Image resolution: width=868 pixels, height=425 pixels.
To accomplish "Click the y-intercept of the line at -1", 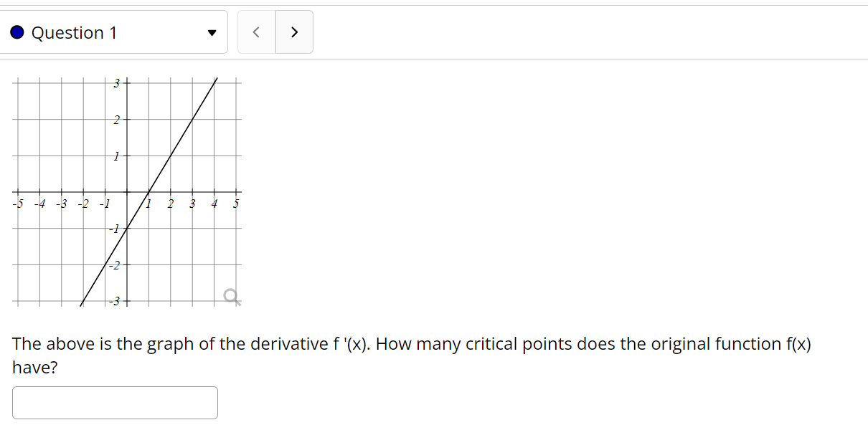I will point(127,229).
